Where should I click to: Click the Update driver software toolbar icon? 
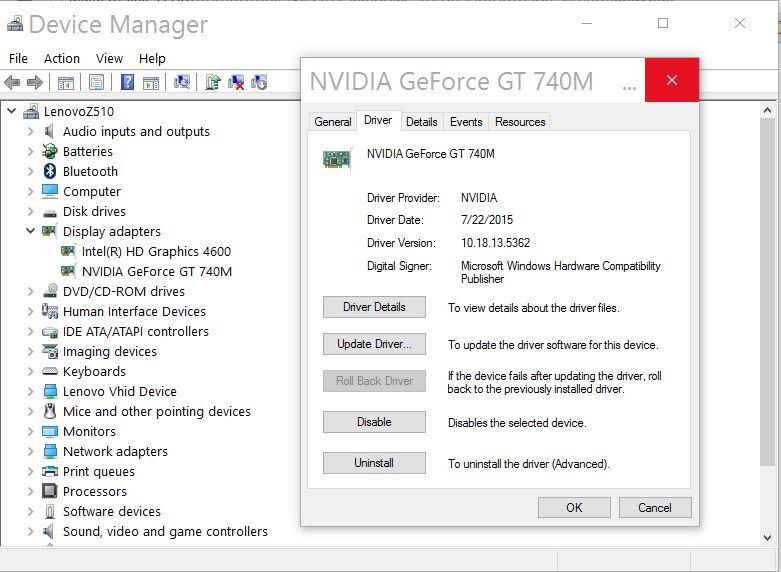(x=213, y=82)
